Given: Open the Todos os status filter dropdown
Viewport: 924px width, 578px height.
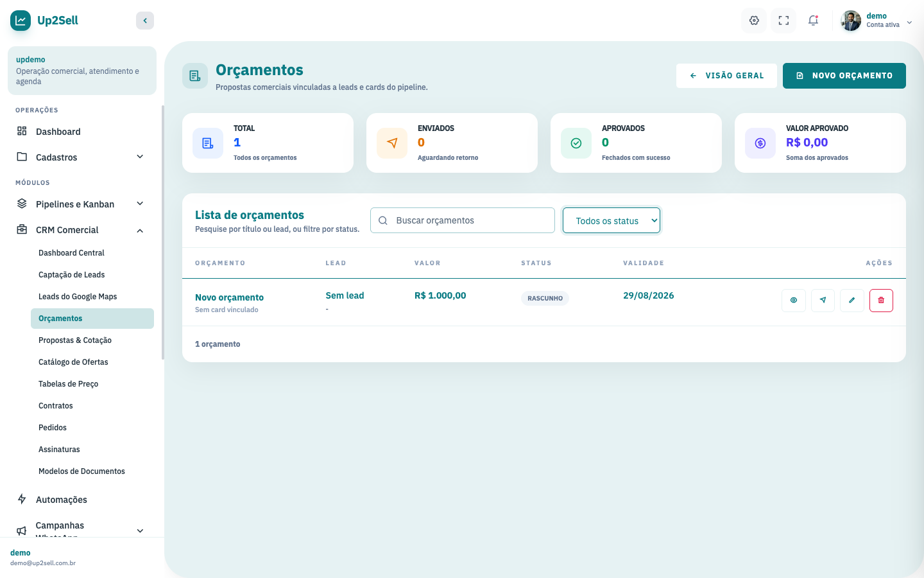Looking at the screenshot, I should [x=612, y=220].
